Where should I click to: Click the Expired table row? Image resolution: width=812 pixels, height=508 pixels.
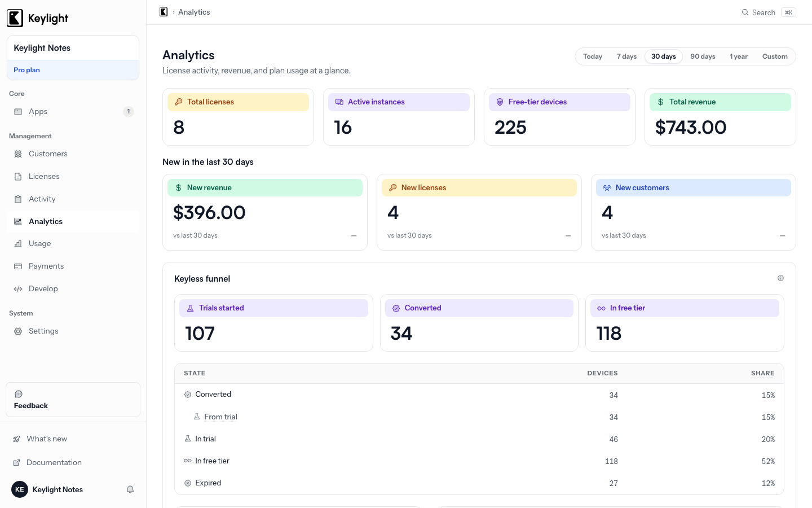(x=479, y=483)
